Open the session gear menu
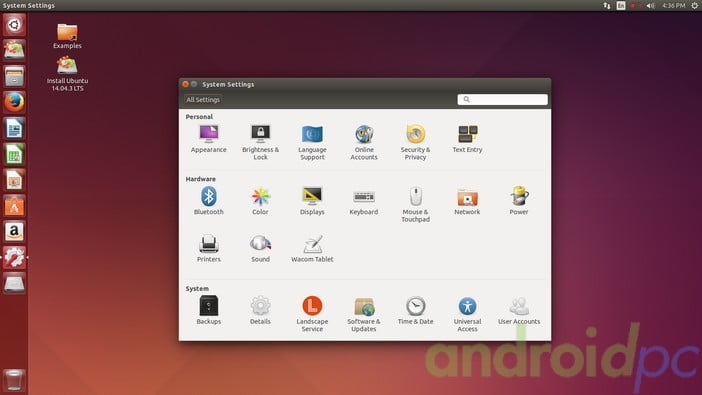The width and height of the screenshot is (702, 395). 694,5
